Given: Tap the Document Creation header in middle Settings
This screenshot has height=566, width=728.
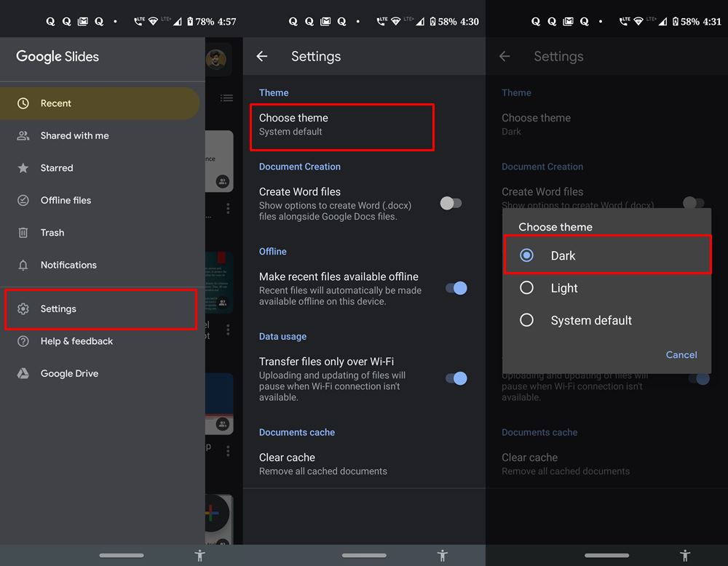Looking at the screenshot, I should pos(299,167).
